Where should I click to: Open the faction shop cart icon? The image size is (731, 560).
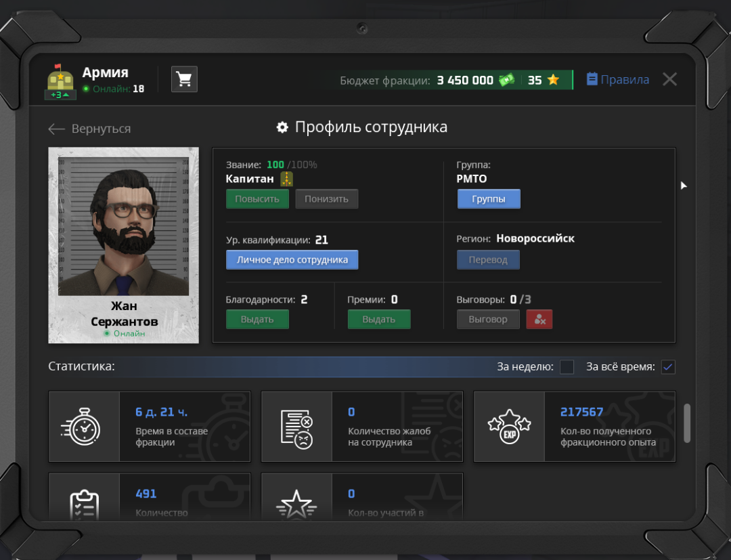coord(184,79)
